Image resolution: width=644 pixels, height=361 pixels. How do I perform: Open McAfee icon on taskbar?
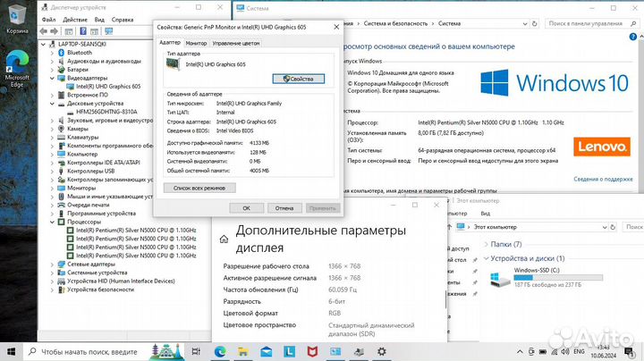pos(312,351)
